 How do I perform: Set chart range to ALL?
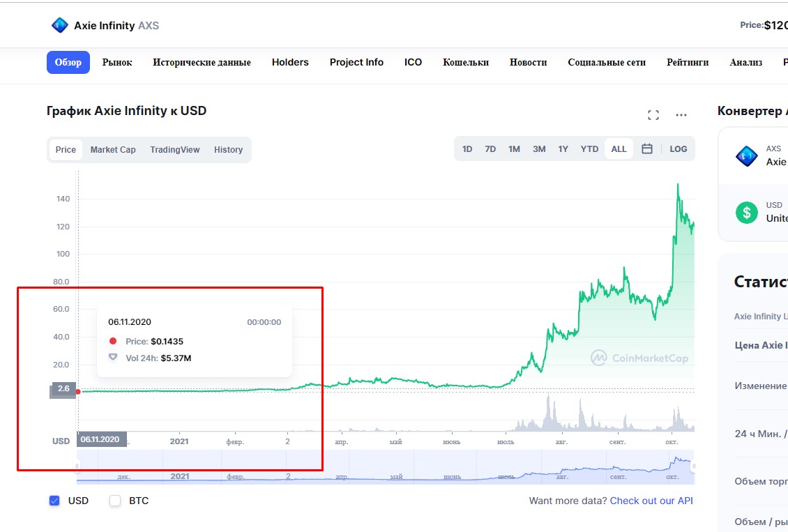click(619, 149)
